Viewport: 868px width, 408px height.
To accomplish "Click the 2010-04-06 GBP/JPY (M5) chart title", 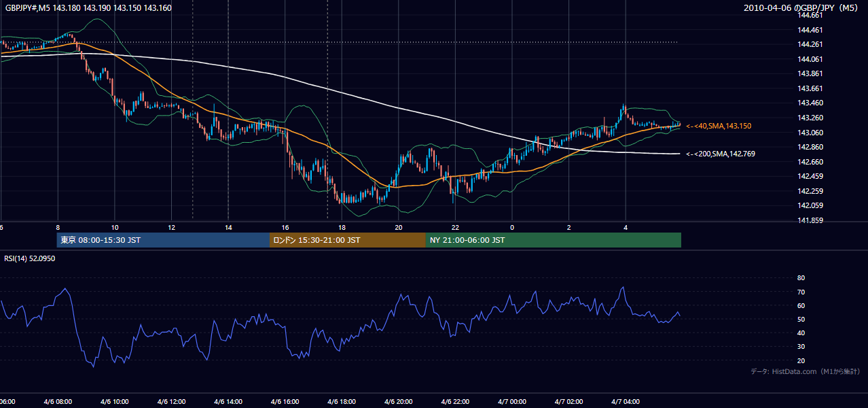I will tap(801, 8).
